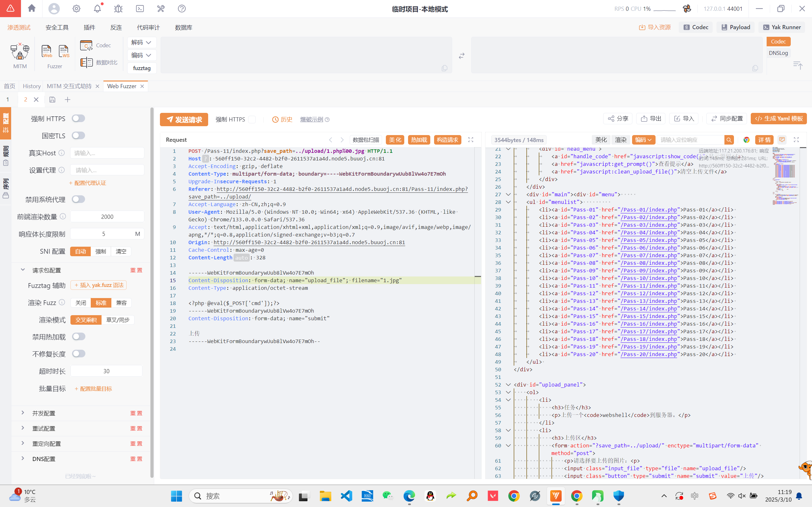Image resolution: width=812 pixels, height=507 pixels.
Task: Open response in Chrome browser icon
Action: click(747, 140)
